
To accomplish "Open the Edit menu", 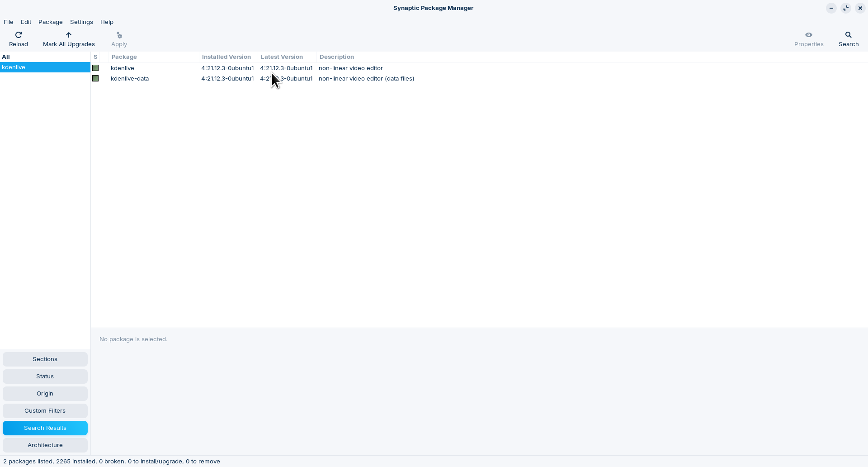I will pyautogui.click(x=26, y=22).
